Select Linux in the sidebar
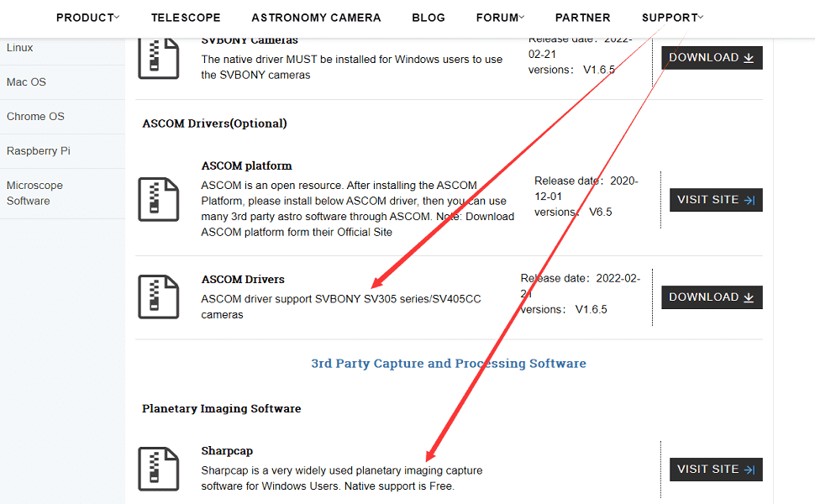Screen dimensions: 815x504 click(20, 48)
